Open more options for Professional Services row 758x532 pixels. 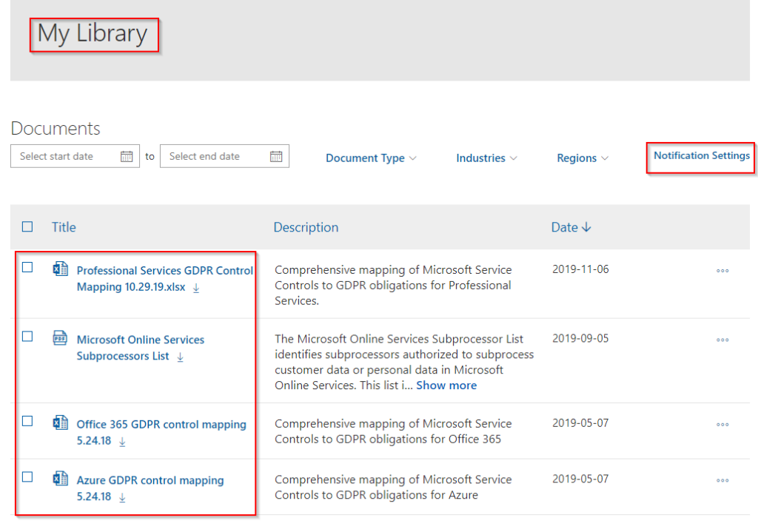[722, 271]
